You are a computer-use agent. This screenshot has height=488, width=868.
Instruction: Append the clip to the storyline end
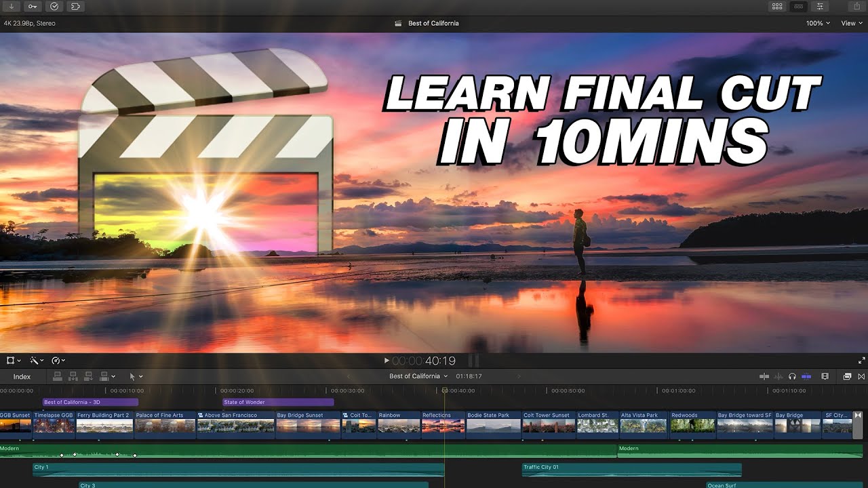coord(89,376)
